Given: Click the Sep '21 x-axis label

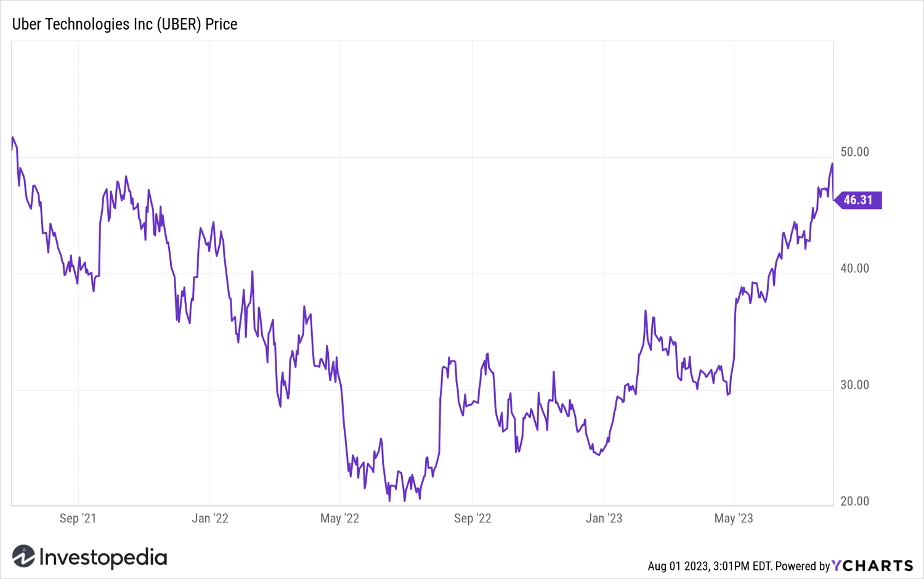Looking at the screenshot, I should coord(78,518).
